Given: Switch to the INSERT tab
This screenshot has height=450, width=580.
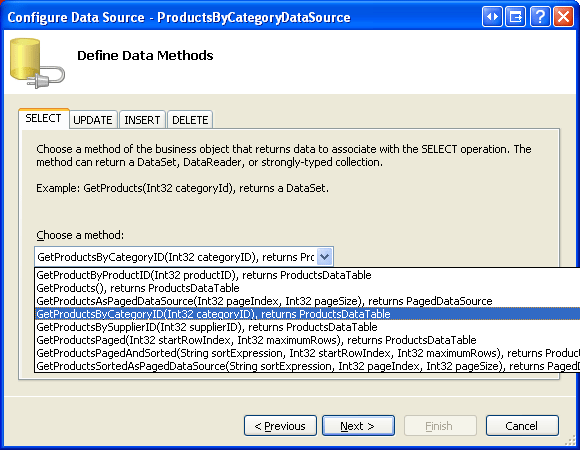Looking at the screenshot, I should click(x=142, y=120).
